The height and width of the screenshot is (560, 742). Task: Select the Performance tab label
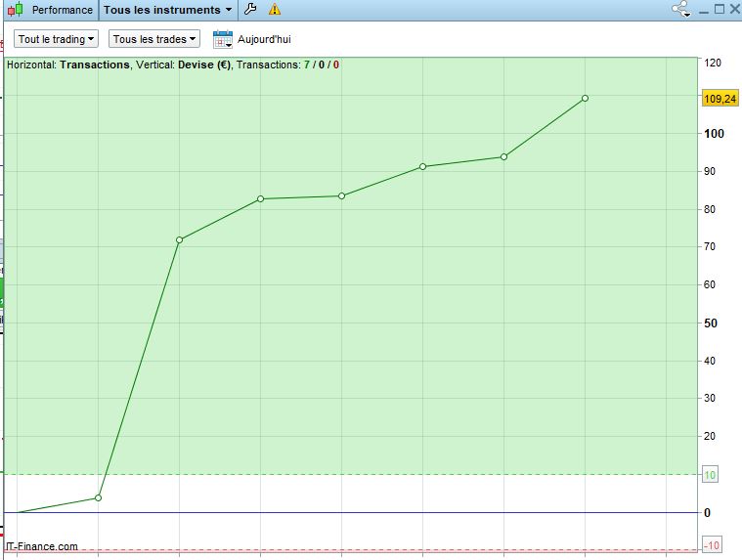pyautogui.click(x=62, y=10)
